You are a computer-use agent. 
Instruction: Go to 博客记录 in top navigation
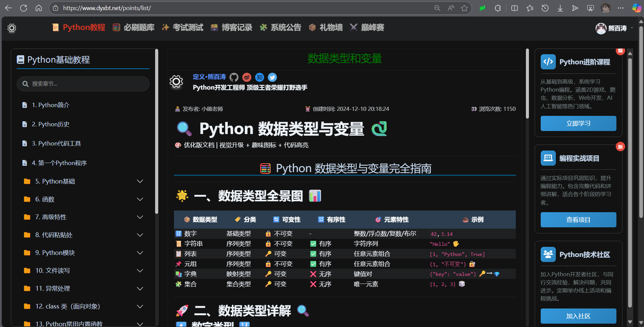[x=231, y=28]
